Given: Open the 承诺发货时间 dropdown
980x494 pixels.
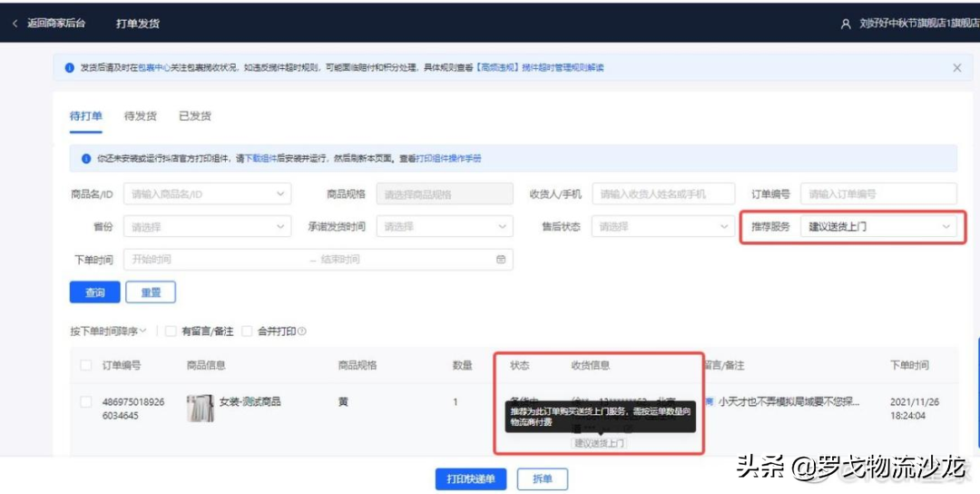Looking at the screenshot, I should click(x=445, y=226).
